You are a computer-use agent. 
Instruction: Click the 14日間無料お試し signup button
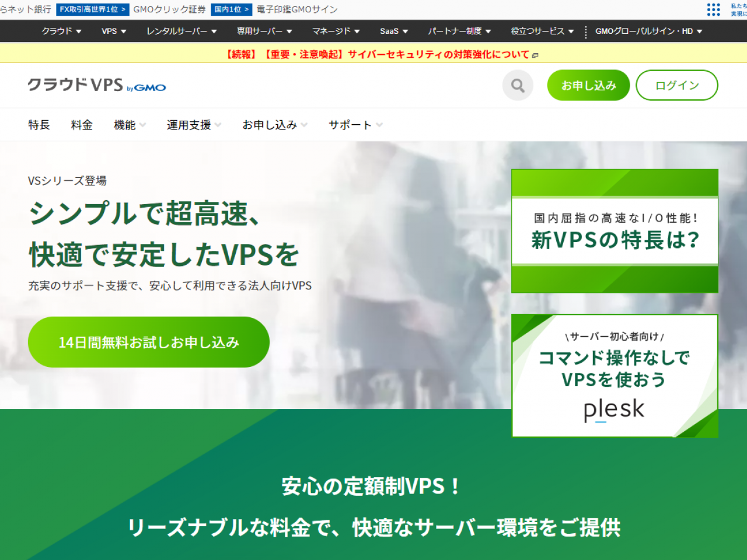(148, 342)
